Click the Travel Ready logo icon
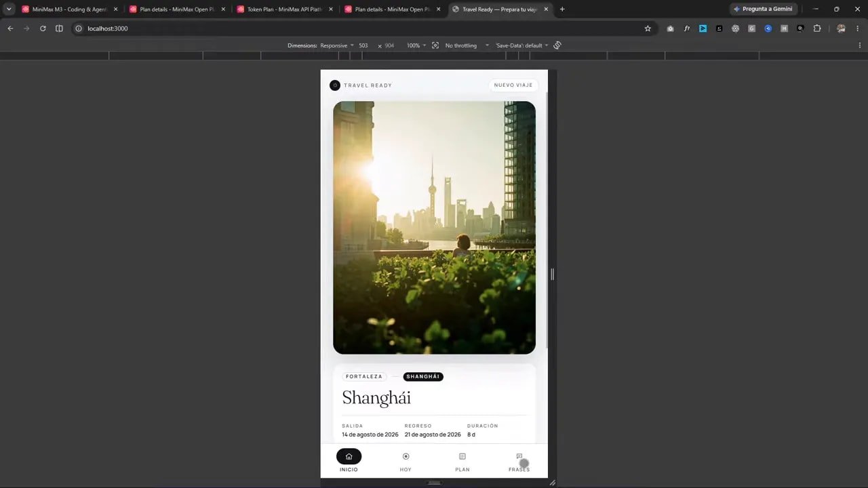This screenshot has width=868, height=488. click(x=335, y=85)
